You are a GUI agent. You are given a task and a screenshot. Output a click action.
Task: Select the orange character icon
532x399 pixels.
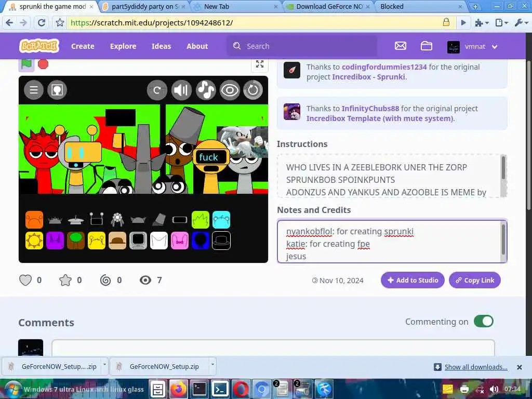click(34, 220)
